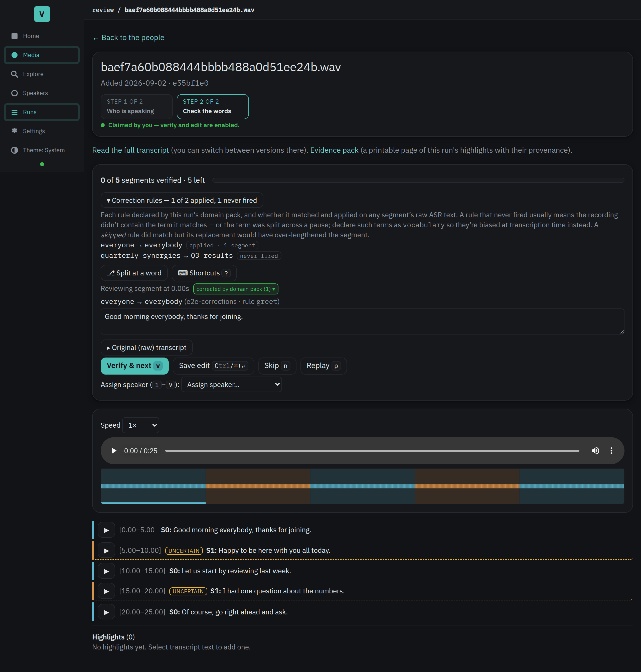Click the audio seek slider
This screenshot has width=641, height=672.
[372, 451]
